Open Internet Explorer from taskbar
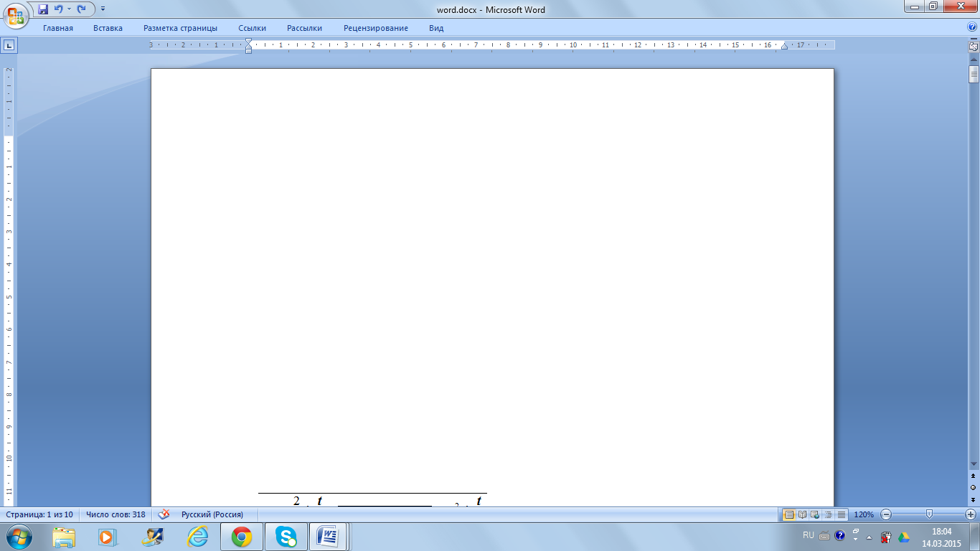Screen dimensions: 980x551 pos(197,537)
